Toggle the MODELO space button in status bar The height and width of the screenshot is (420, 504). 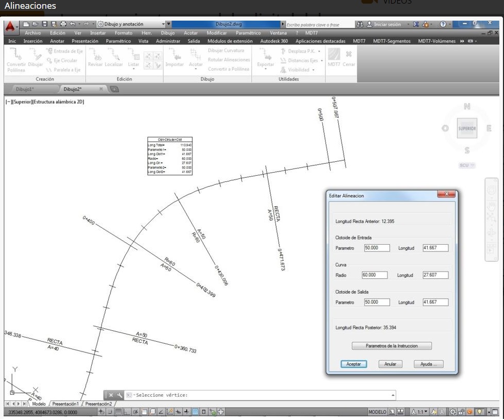click(x=377, y=412)
